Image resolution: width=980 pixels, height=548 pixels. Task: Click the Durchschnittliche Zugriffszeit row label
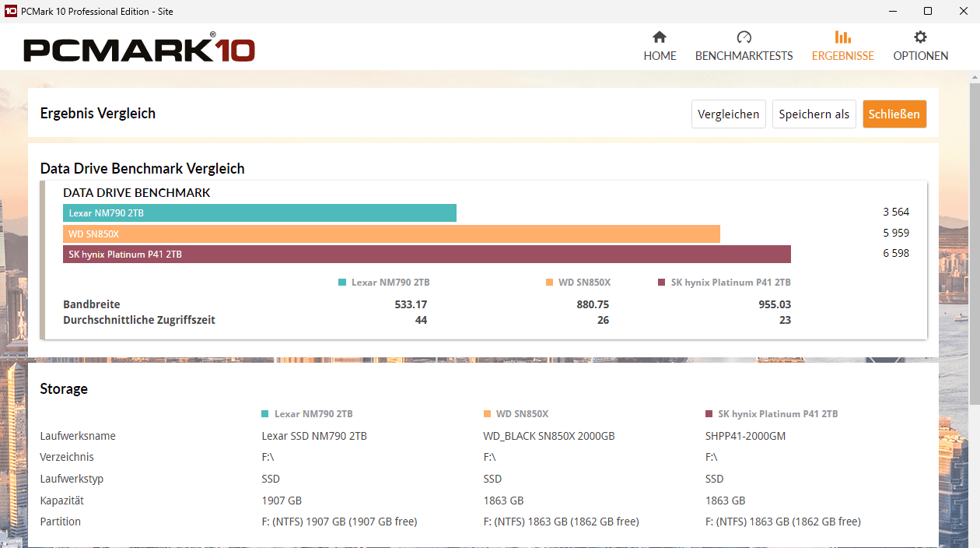(139, 320)
